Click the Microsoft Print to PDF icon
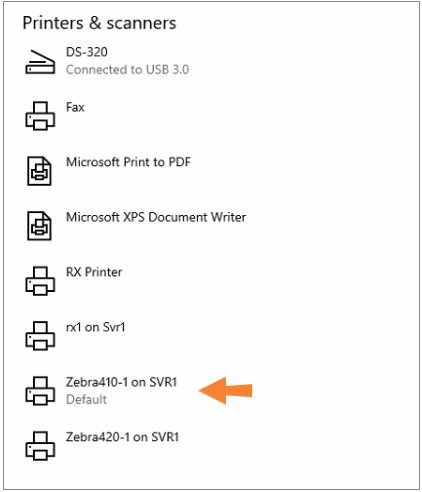 [39, 171]
